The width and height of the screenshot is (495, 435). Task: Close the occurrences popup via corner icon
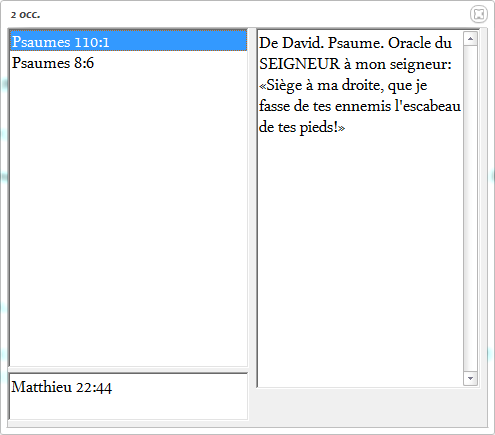(479, 14)
